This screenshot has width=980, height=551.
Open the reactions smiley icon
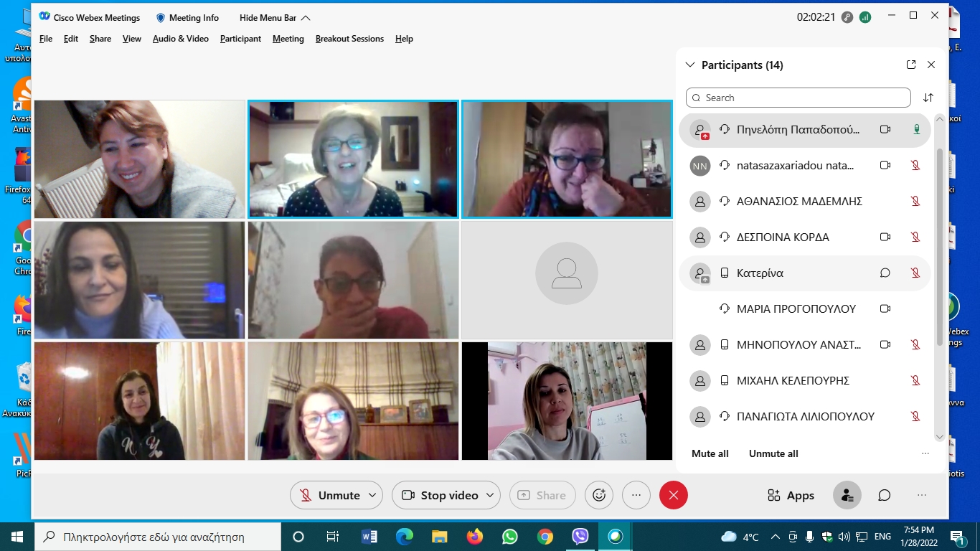[599, 495]
